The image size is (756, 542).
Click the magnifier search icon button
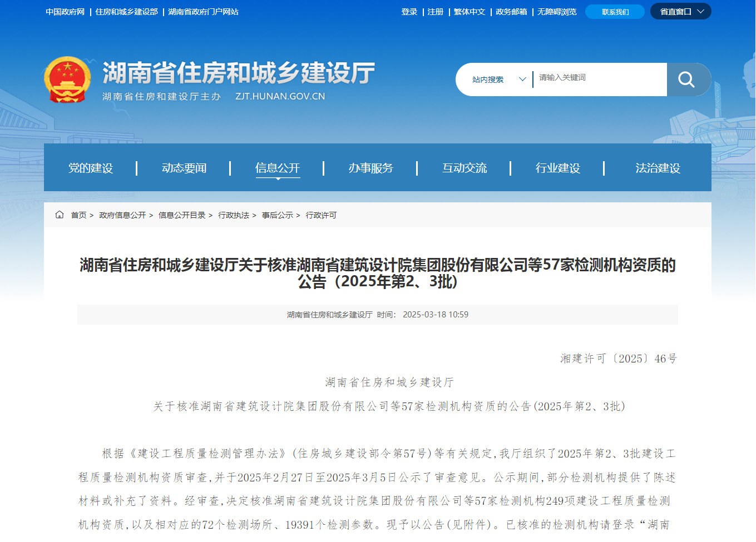[x=689, y=79]
